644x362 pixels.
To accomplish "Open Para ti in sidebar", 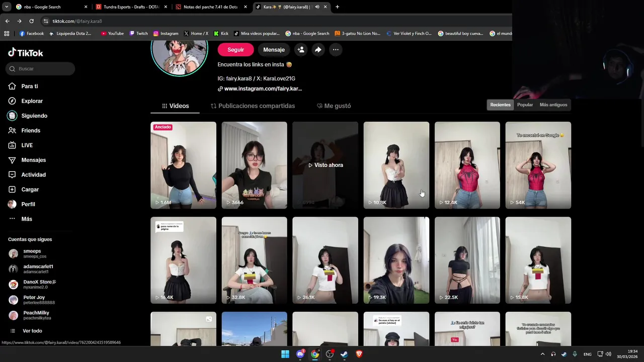I will click(24, 86).
